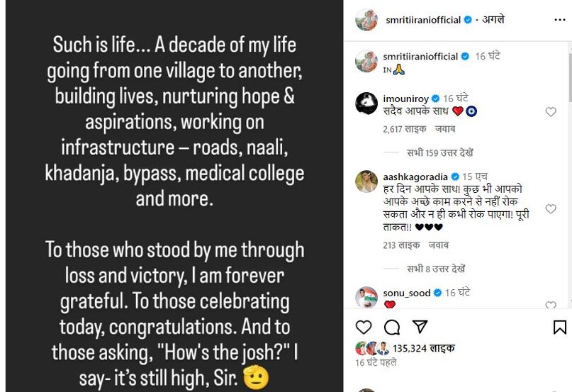Open the three-dot more options menu
Image resolution: width=572 pixels, height=392 pixels.
[x=556, y=21]
